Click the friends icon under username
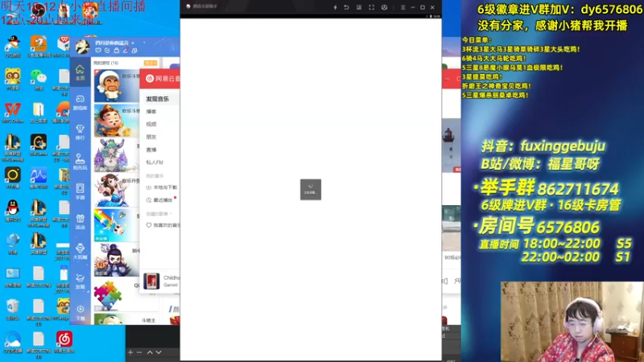Image resolution: width=644 pixels, height=362 pixels. (134, 51)
